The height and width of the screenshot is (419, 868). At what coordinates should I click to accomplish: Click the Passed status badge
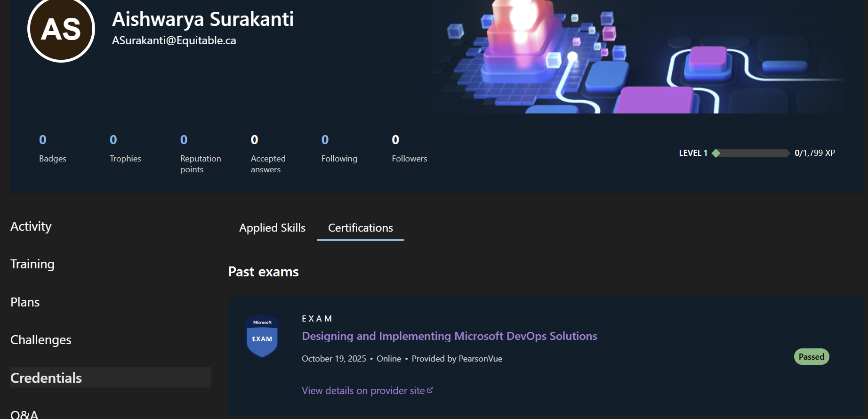point(812,357)
